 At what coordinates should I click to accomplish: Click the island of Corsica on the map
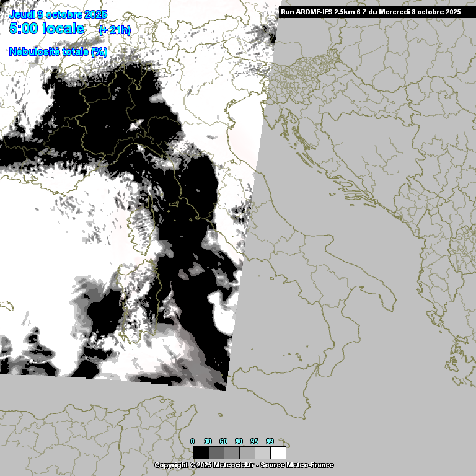pos(142,229)
